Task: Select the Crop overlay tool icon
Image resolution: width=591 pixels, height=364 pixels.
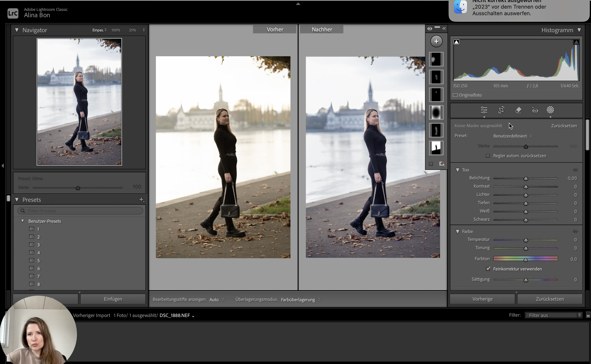Action: (501, 110)
